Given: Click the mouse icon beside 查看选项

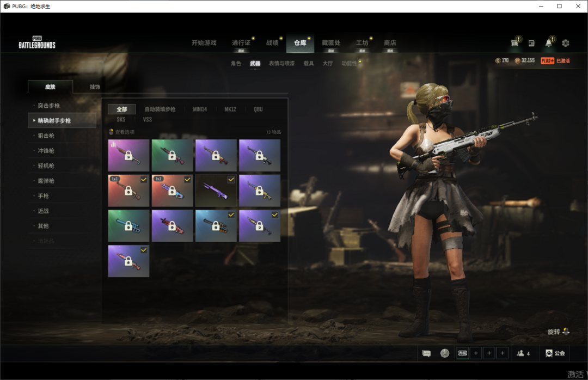Looking at the screenshot, I should click(111, 132).
